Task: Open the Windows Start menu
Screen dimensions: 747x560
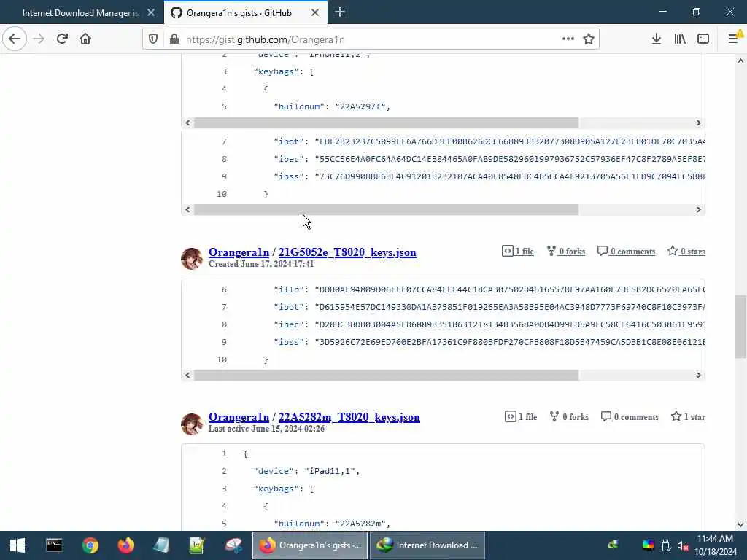Action: click(18, 545)
